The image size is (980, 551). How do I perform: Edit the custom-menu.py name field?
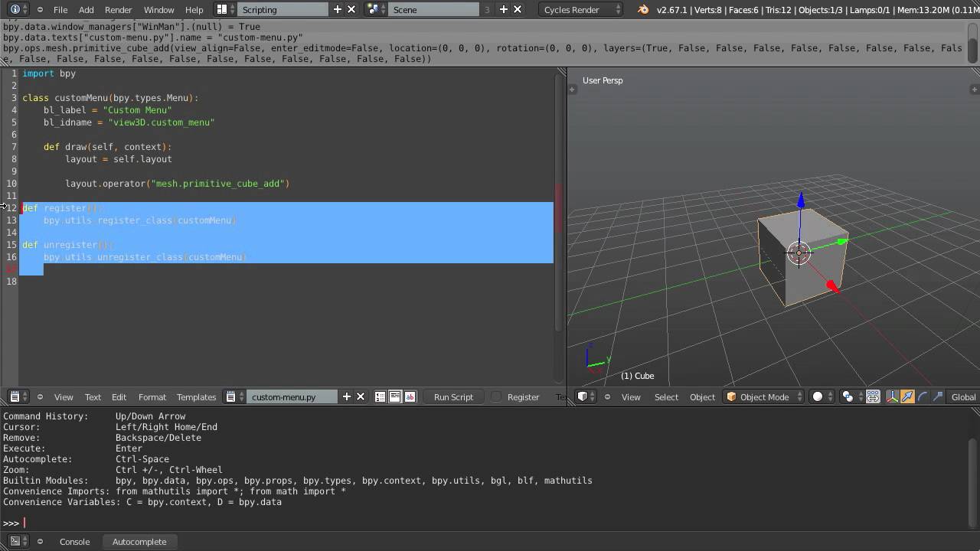(x=292, y=396)
